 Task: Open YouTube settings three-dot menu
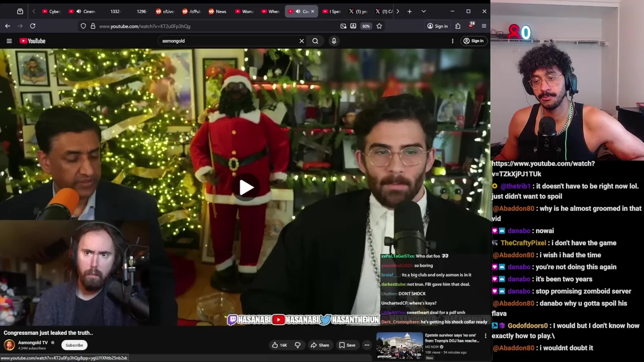452,41
